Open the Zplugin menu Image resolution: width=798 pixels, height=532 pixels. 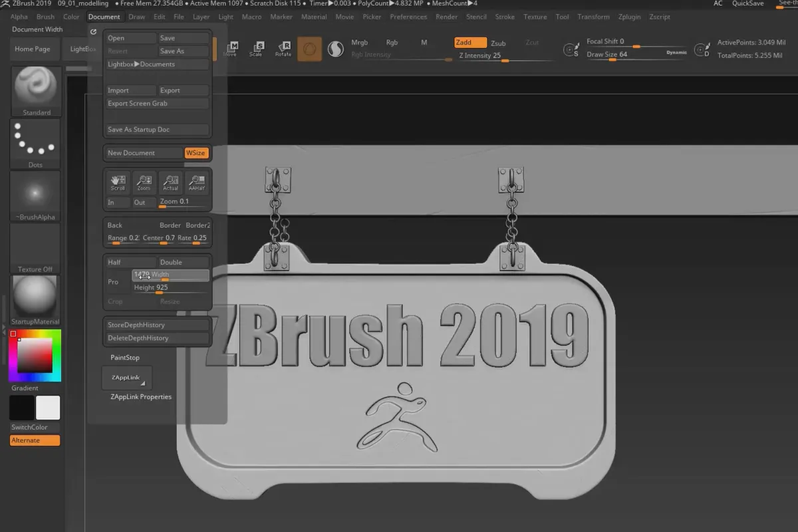click(630, 17)
